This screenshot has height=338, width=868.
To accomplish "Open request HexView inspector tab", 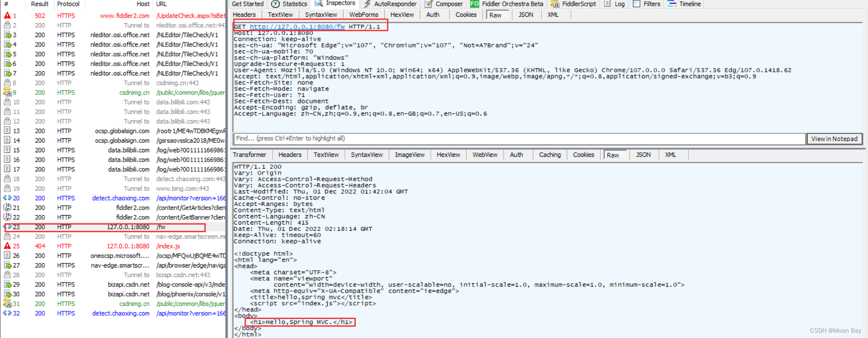I will pyautogui.click(x=402, y=14).
